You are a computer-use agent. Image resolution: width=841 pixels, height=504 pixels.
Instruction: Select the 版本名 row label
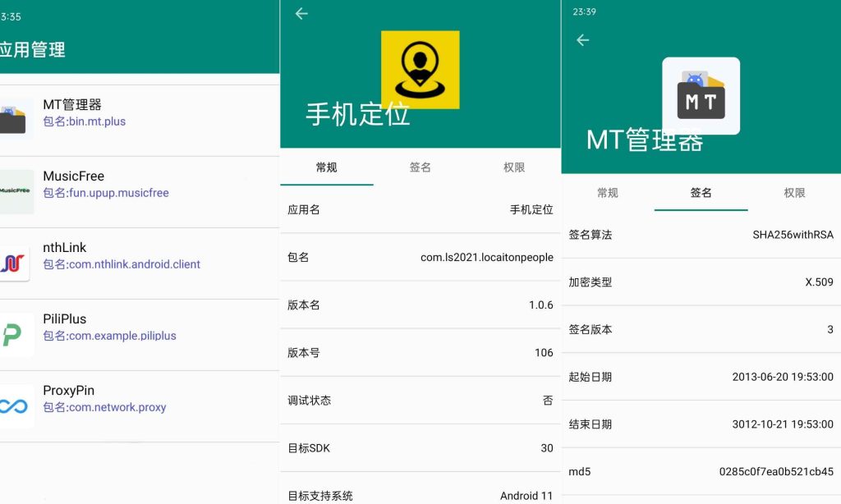[x=304, y=305]
